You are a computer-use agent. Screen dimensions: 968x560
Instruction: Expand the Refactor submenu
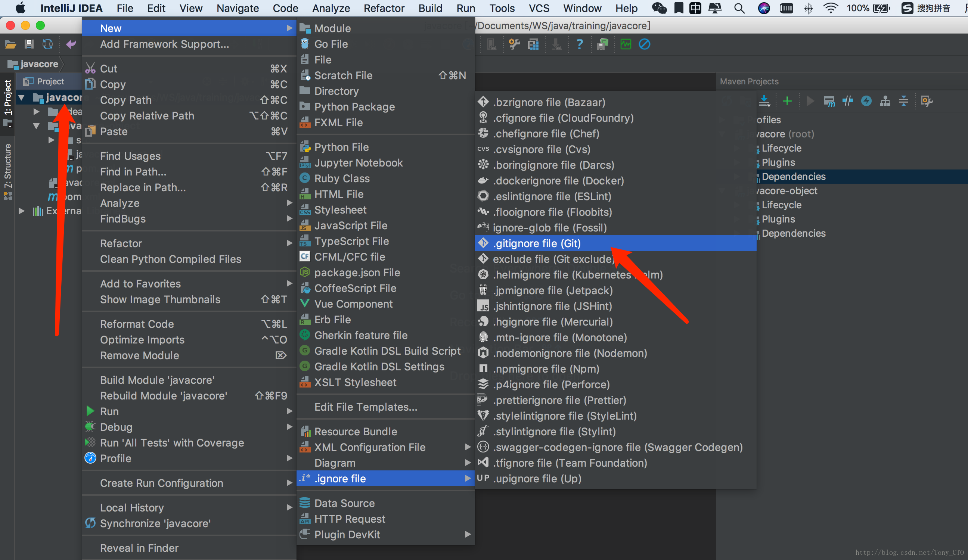click(189, 243)
